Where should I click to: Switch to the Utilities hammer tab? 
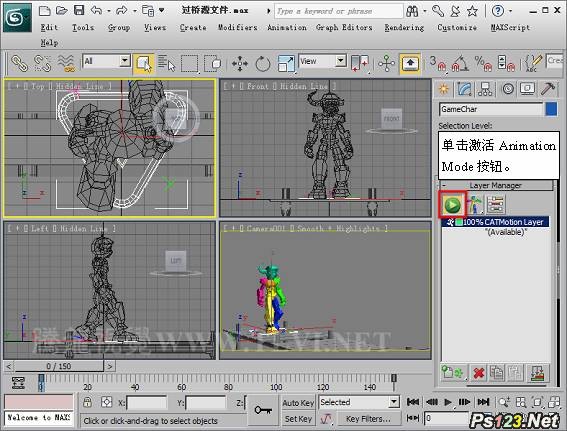(548, 89)
